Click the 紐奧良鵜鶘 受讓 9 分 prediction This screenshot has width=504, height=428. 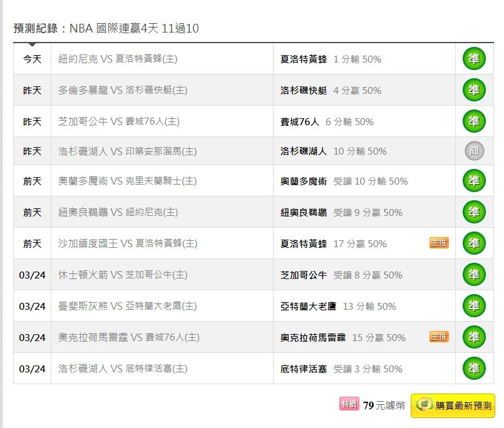(341, 212)
